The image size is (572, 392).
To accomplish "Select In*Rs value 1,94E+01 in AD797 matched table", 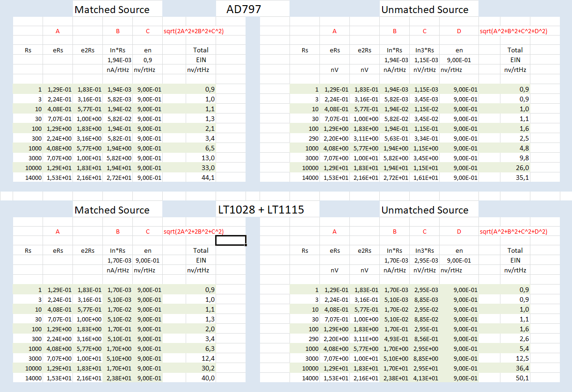I will coord(119,168).
